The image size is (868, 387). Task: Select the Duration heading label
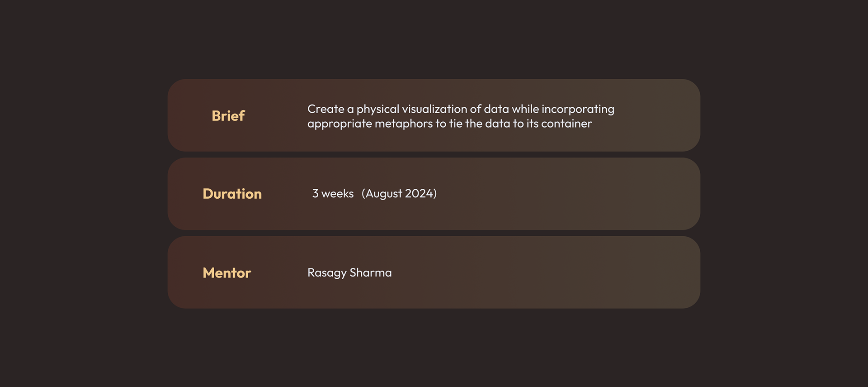click(x=232, y=194)
